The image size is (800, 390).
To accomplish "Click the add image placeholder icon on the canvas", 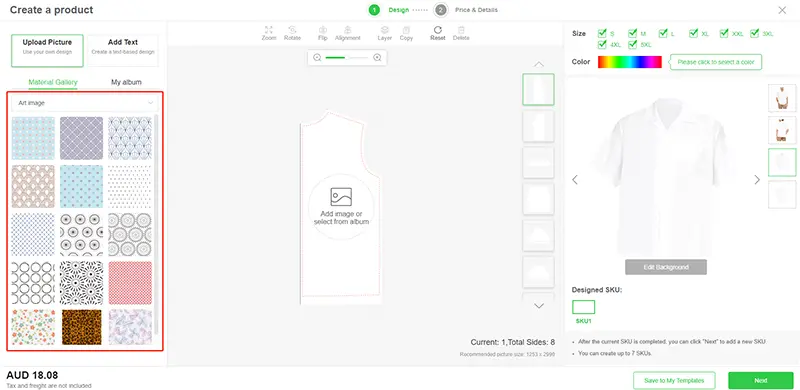I will point(341,197).
